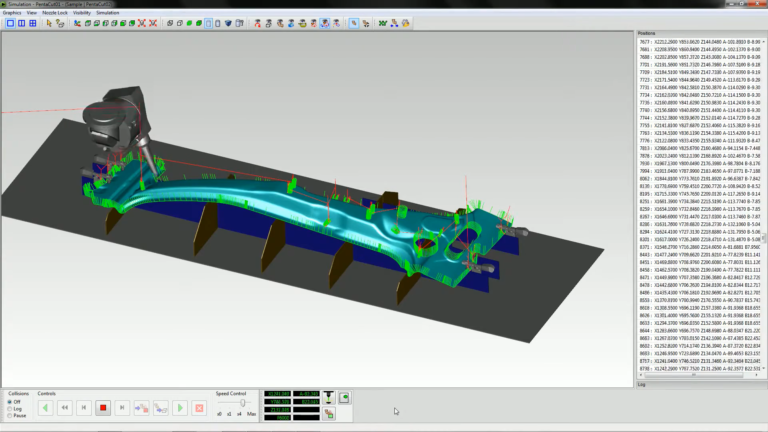Click the green XY axes icon
This screenshot has height=432, width=768.
click(383, 23)
